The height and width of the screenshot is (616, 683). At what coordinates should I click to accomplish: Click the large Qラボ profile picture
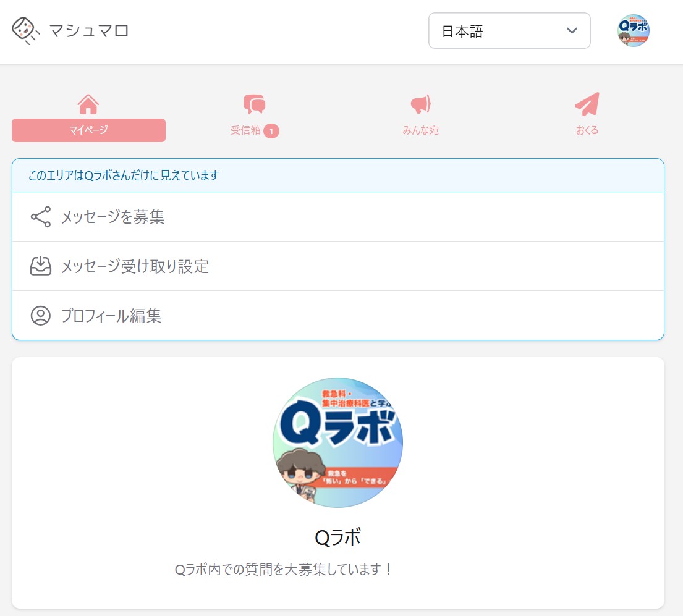pyautogui.click(x=337, y=442)
